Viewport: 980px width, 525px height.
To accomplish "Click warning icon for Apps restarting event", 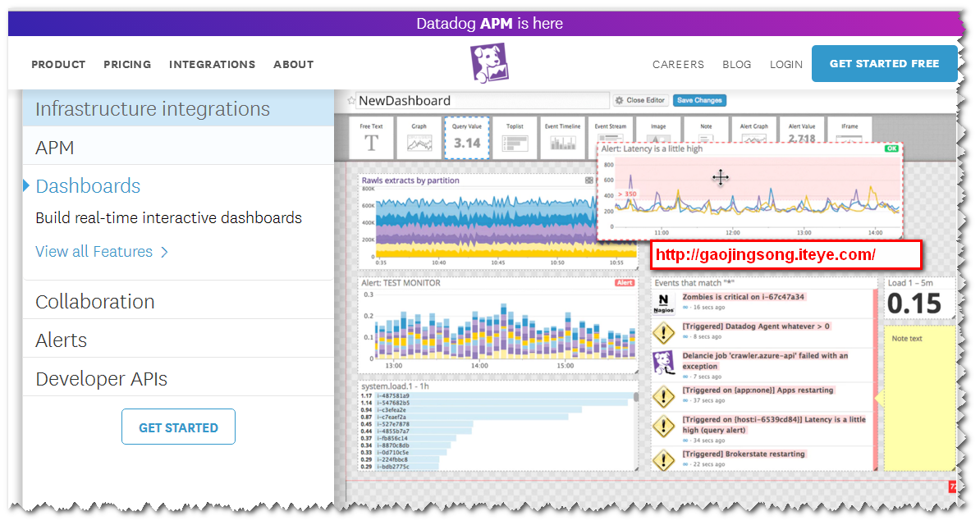I will pos(664,396).
